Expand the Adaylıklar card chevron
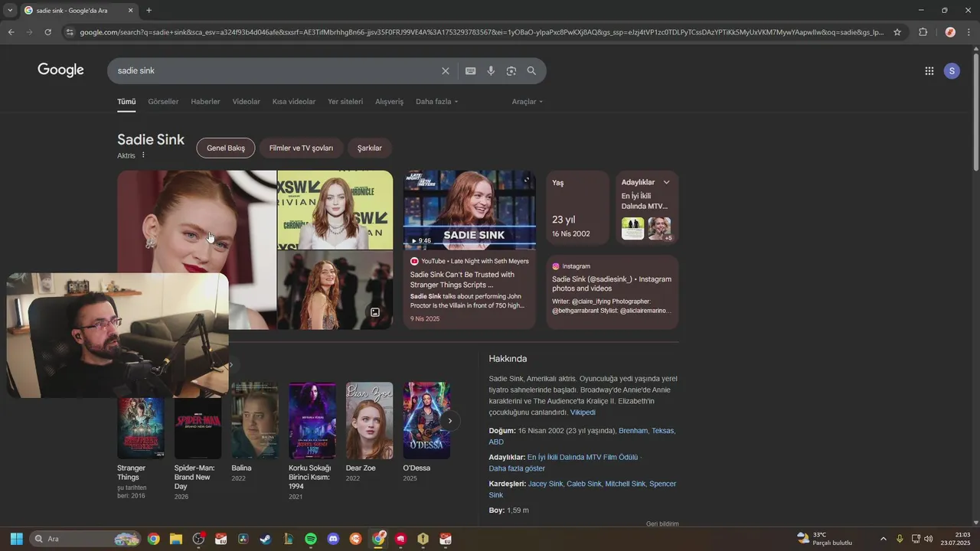This screenshot has width=980, height=551. click(666, 182)
